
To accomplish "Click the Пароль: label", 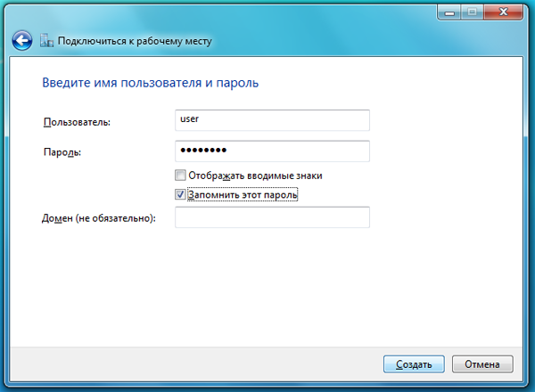I will tap(62, 152).
